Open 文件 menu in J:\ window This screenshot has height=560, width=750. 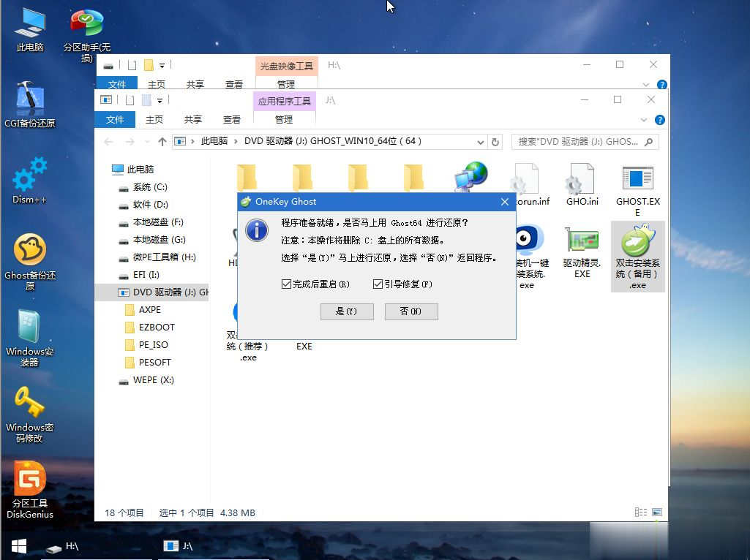[115, 119]
